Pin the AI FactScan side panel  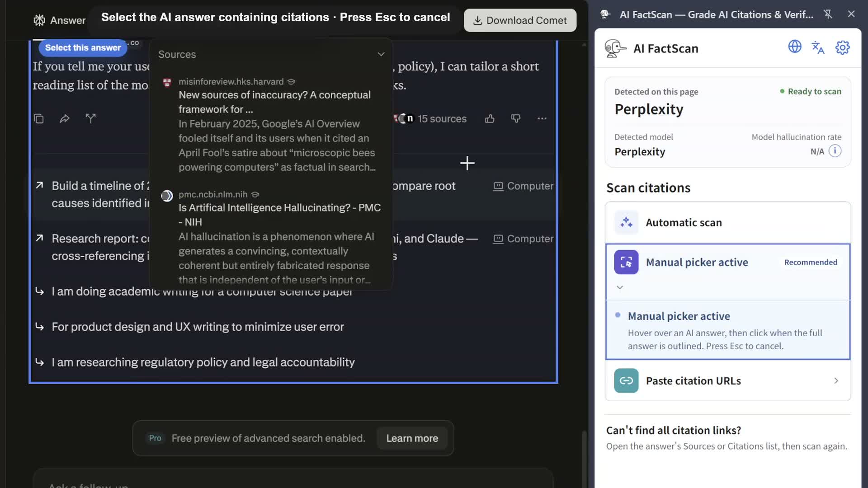click(828, 14)
